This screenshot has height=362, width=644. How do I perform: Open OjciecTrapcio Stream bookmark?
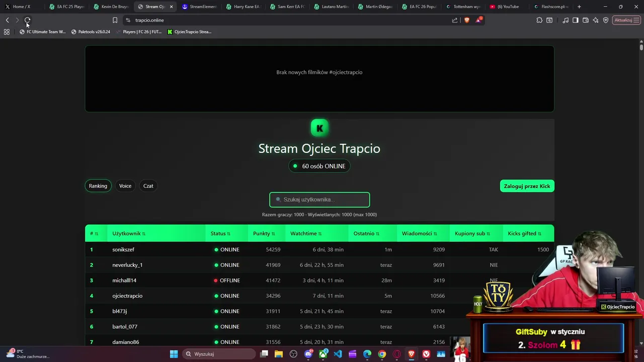click(x=189, y=32)
